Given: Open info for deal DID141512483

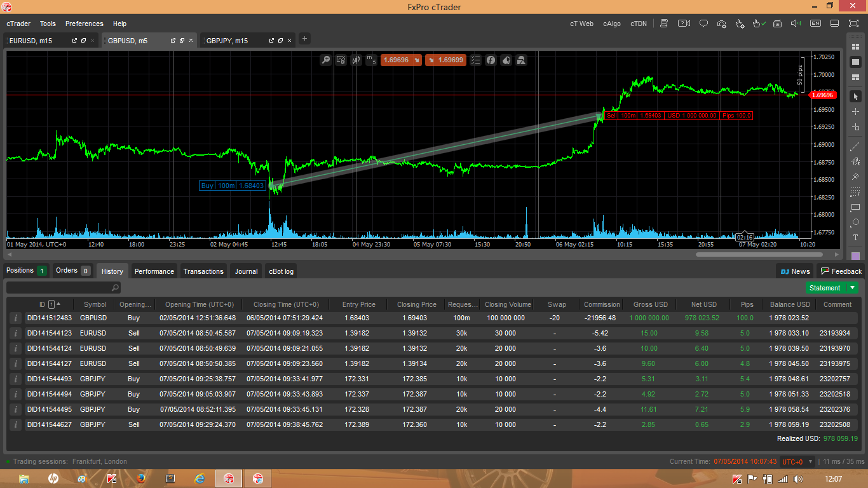Looking at the screenshot, I should [x=16, y=318].
